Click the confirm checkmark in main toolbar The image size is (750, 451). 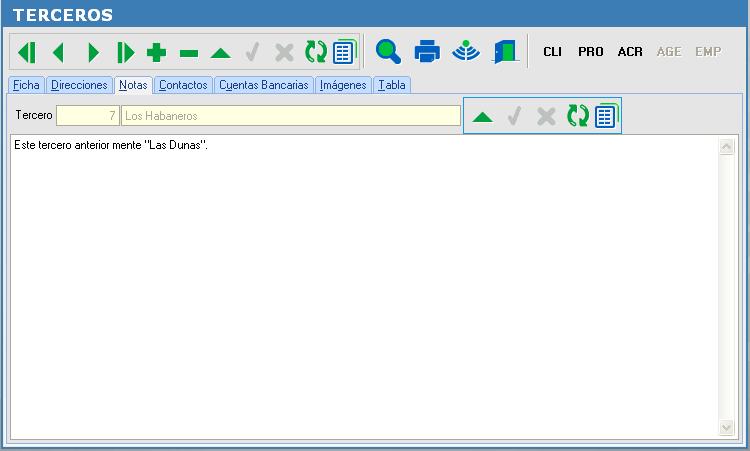click(x=252, y=52)
